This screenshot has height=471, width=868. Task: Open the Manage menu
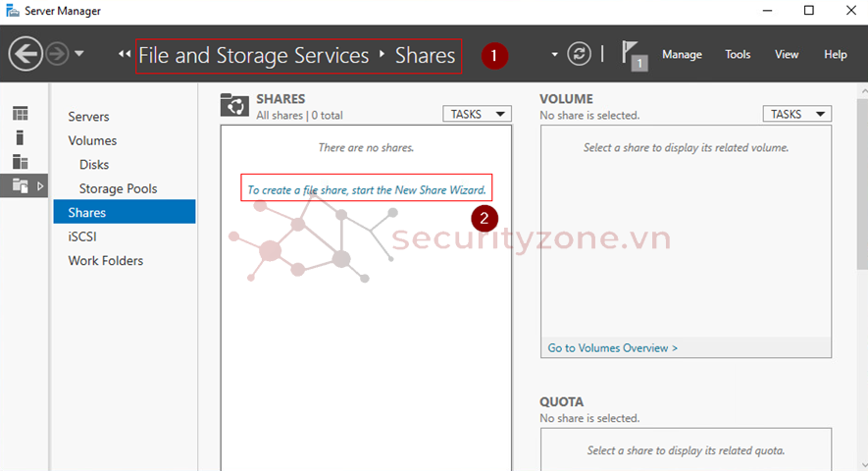[682, 55]
